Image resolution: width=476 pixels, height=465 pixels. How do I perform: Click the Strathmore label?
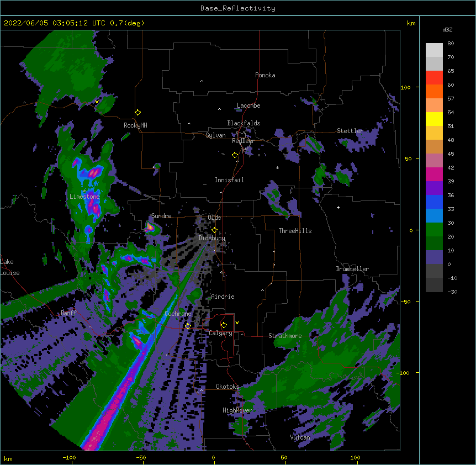pyautogui.click(x=285, y=336)
